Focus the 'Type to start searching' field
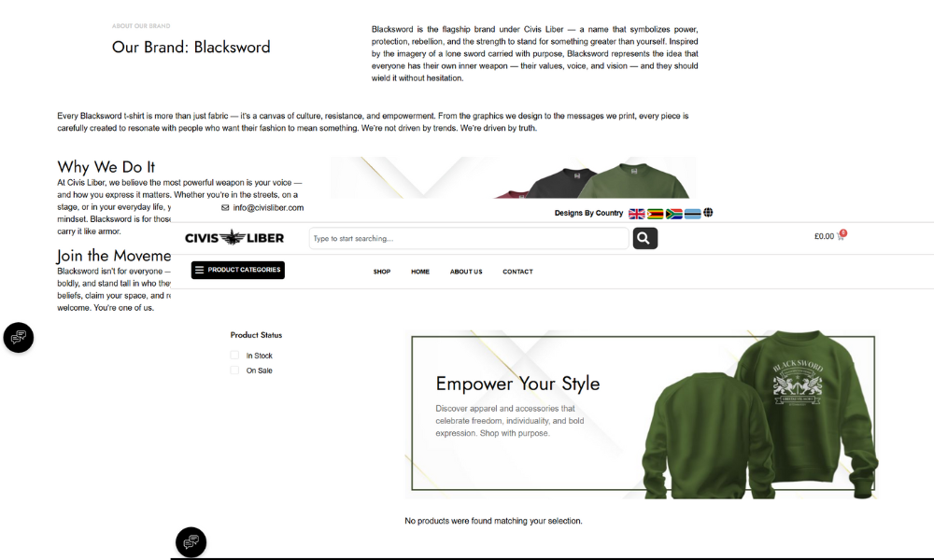934x560 pixels. 469,238
